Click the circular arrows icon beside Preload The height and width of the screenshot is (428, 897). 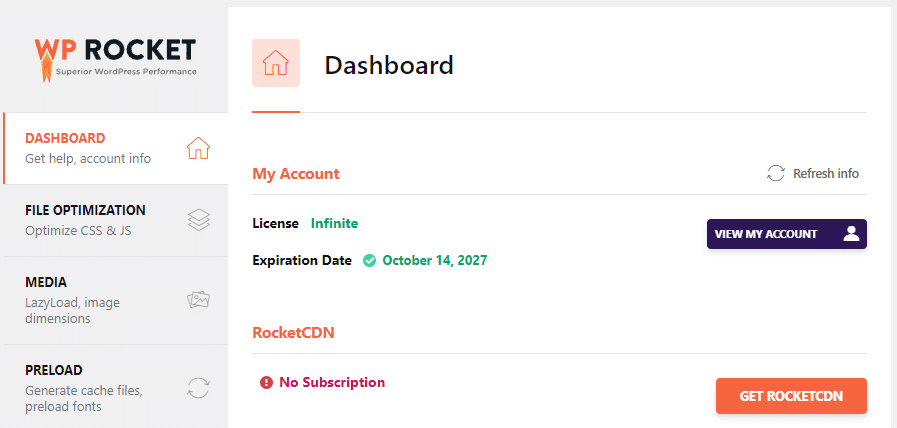[198, 387]
